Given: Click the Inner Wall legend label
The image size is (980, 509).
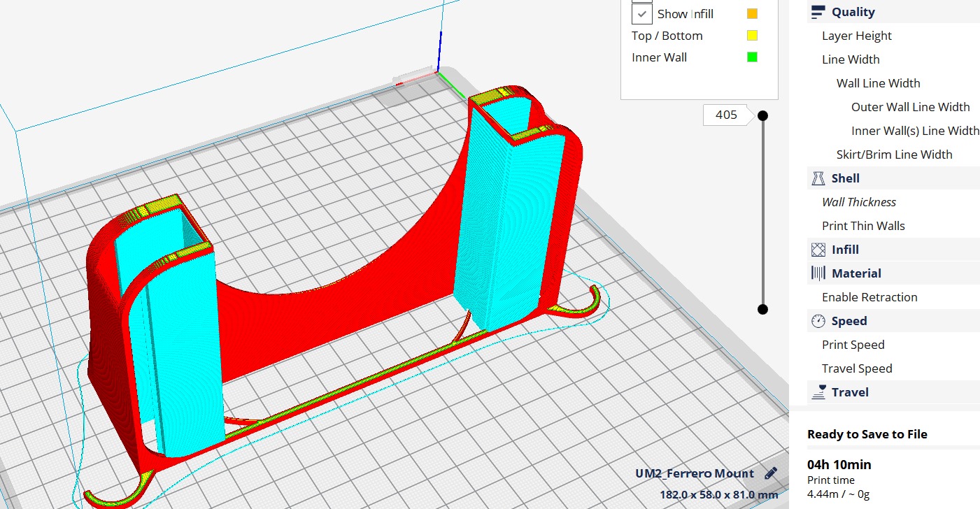Looking at the screenshot, I should [x=659, y=57].
